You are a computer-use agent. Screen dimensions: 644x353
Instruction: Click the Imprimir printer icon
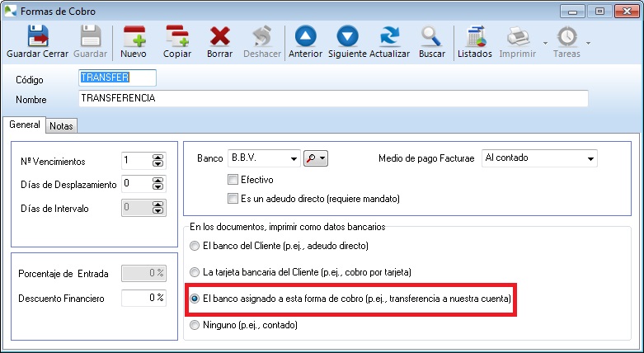coord(518,36)
